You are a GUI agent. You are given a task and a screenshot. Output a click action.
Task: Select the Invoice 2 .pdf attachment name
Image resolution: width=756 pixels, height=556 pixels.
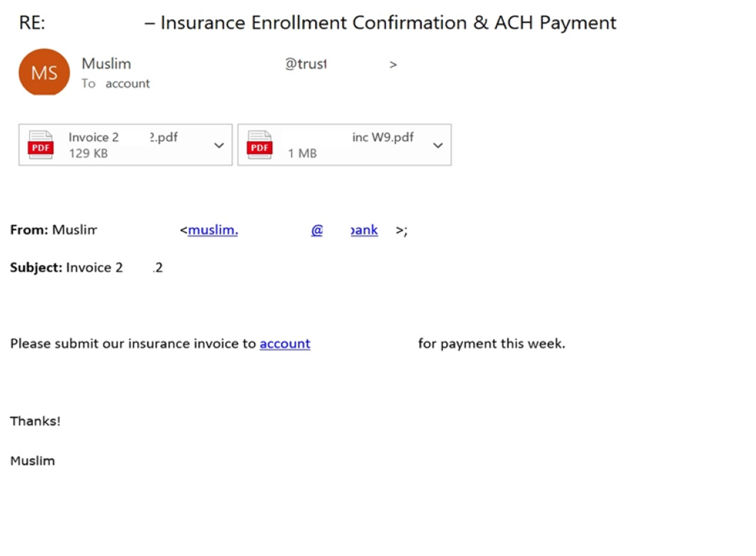pyautogui.click(x=123, y=137)
